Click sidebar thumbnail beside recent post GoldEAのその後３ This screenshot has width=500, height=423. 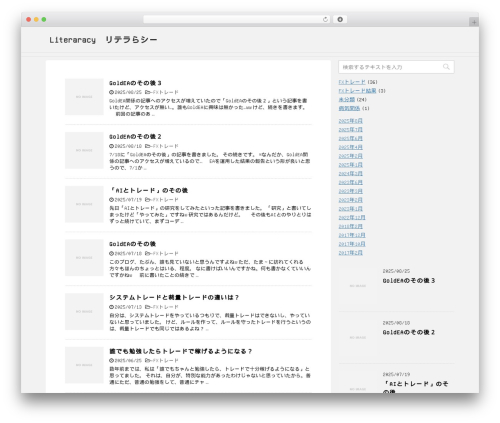pyautogui.click(x=358, y=286)
